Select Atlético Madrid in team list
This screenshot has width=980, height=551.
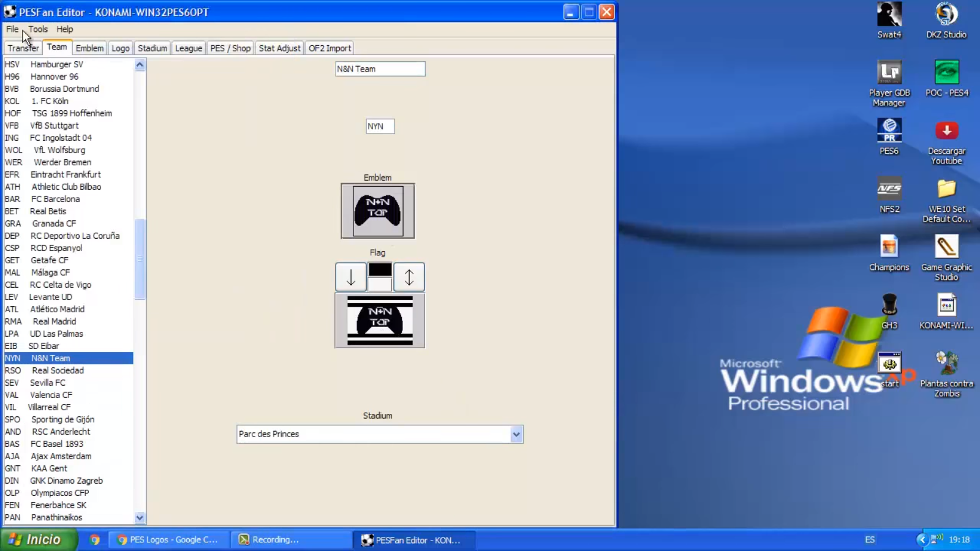[x=69, y=309]
